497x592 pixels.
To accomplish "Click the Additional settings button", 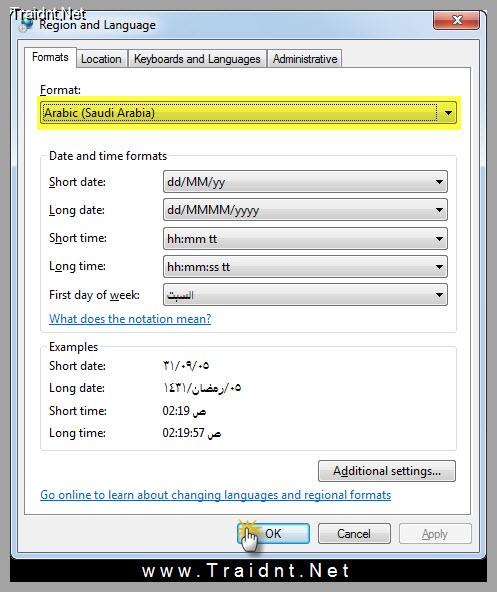I will pos(387,471).
